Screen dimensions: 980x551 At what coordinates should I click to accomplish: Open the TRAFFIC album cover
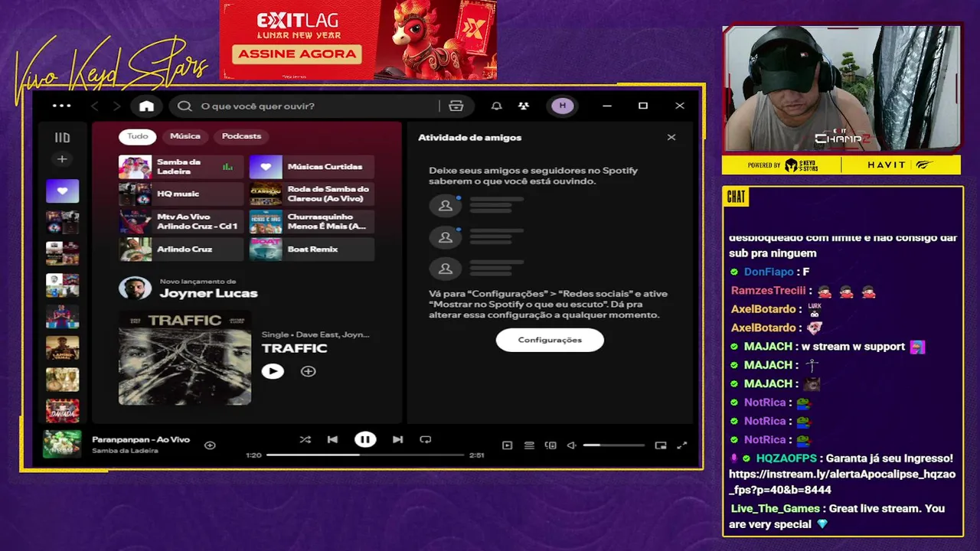(185, 357)
